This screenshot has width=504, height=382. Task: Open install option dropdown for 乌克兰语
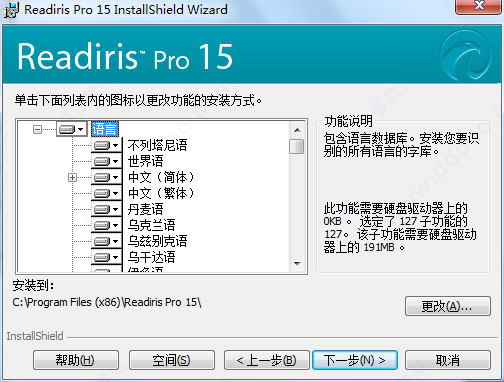click(x=107, y=225)
